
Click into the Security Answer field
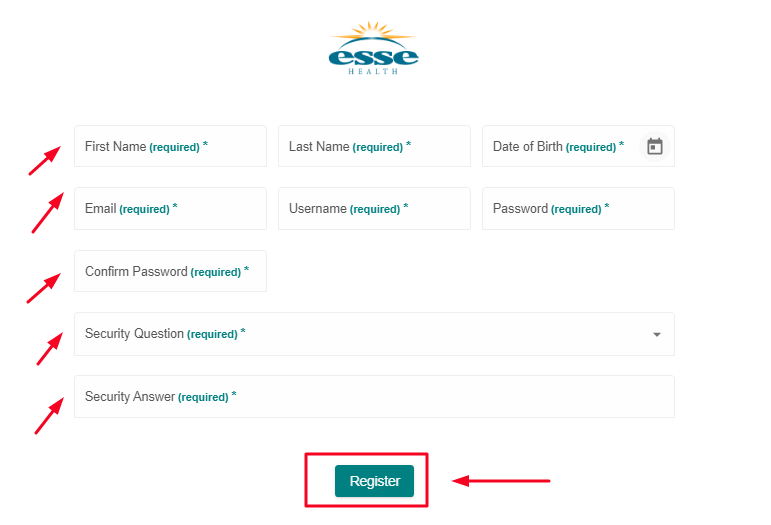click(374, 397)
